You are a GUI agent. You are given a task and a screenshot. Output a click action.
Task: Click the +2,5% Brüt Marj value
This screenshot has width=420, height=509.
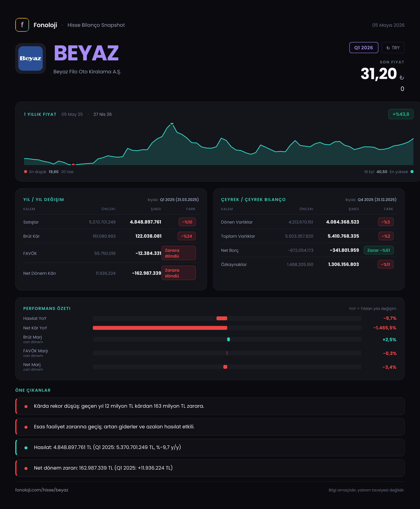(389, 340)
